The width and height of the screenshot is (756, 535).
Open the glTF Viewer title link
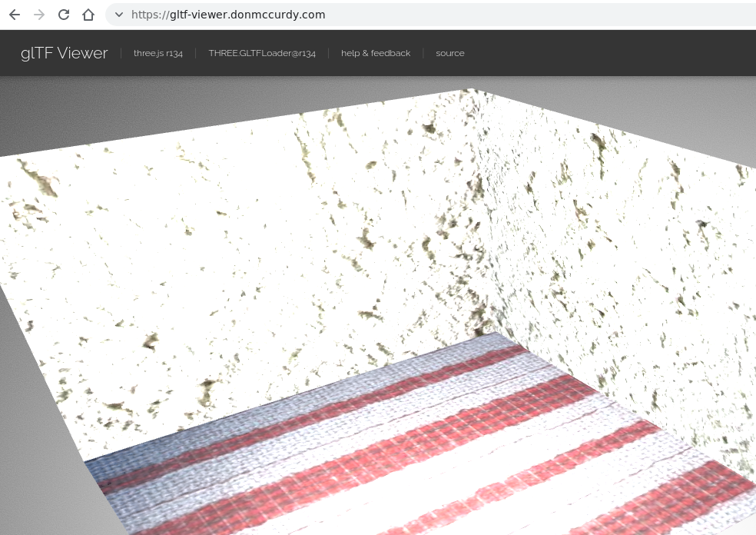pos(64,52)
